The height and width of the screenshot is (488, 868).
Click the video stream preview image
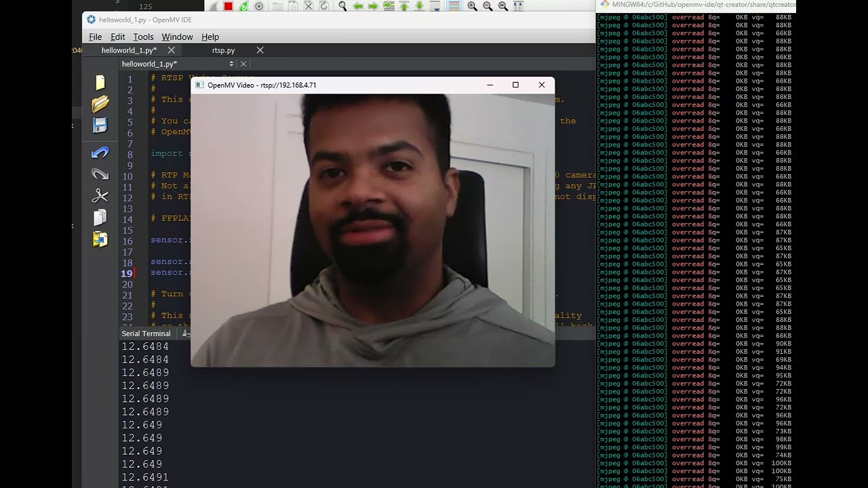(x=373, y=230)
